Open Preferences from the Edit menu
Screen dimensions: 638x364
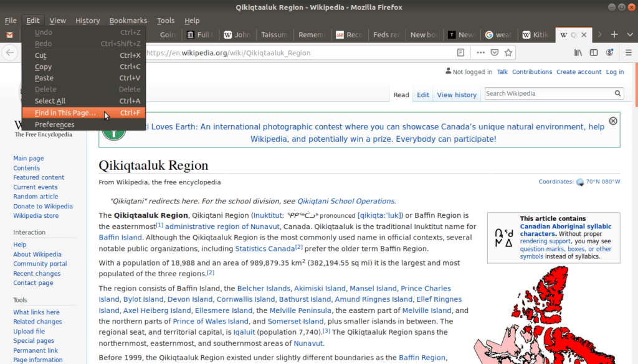click(x=84, y=124)
